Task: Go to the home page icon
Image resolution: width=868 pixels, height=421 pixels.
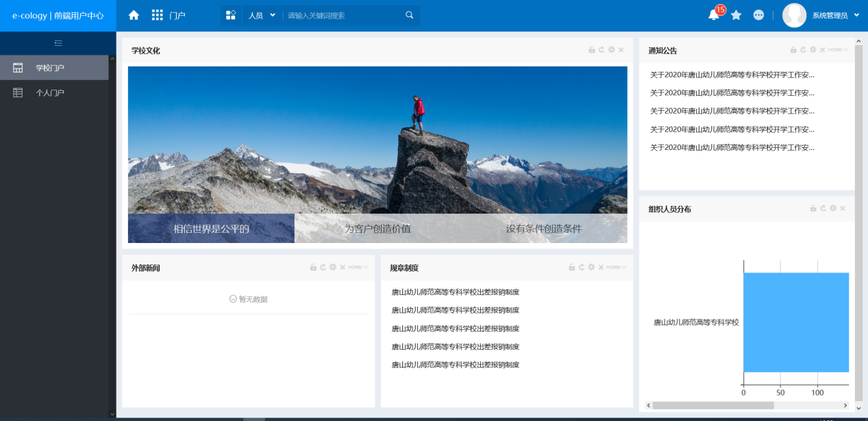Action: [134, 15]
